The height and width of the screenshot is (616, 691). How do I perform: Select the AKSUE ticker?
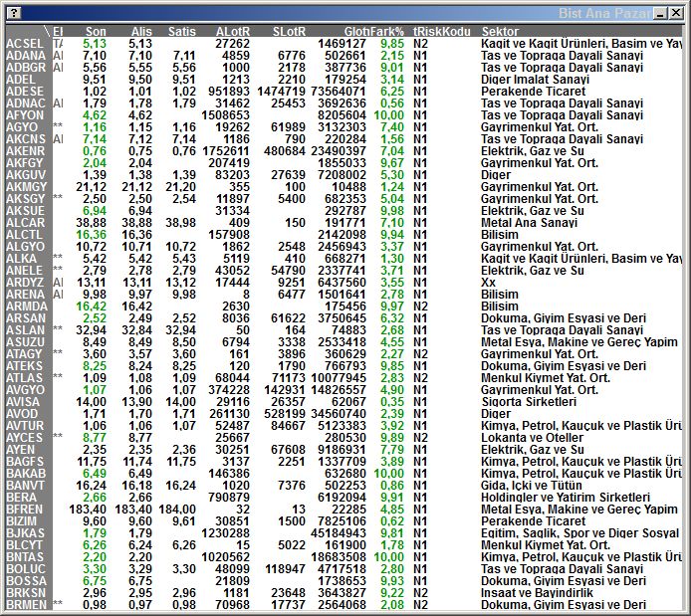26,210
